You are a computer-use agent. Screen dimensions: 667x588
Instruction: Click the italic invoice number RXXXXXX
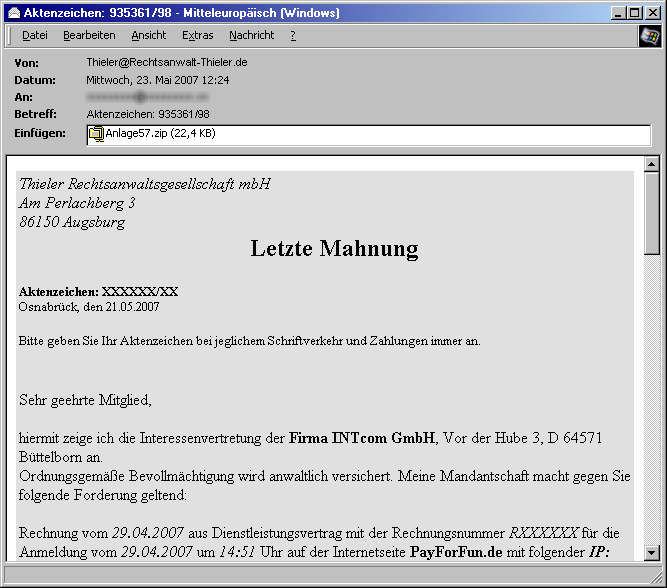coord(543,533)
